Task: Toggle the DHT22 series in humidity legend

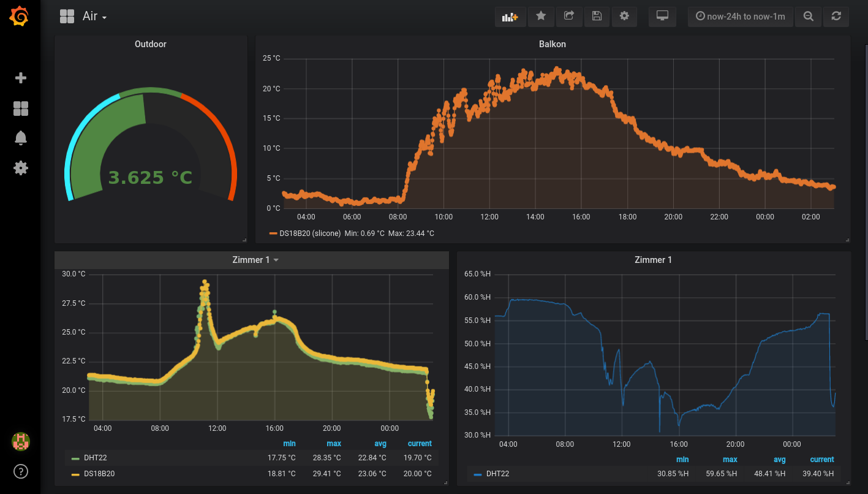Action: click(497, 474)
